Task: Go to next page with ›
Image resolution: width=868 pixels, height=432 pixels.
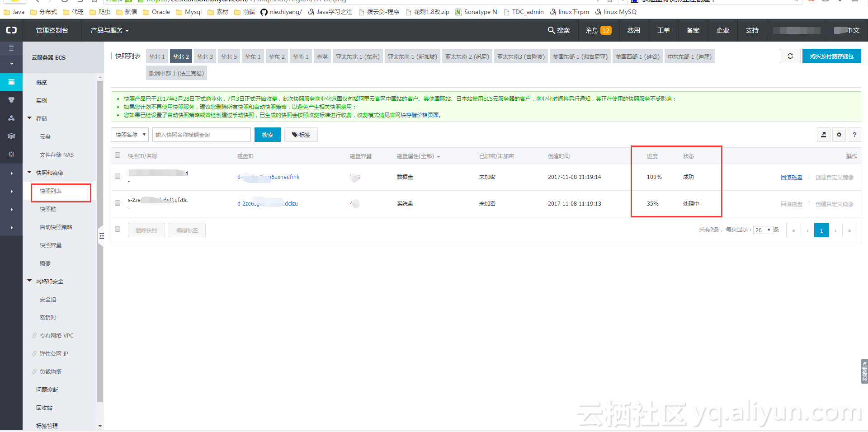Action: pyautogui.click(x=835, y=230)
